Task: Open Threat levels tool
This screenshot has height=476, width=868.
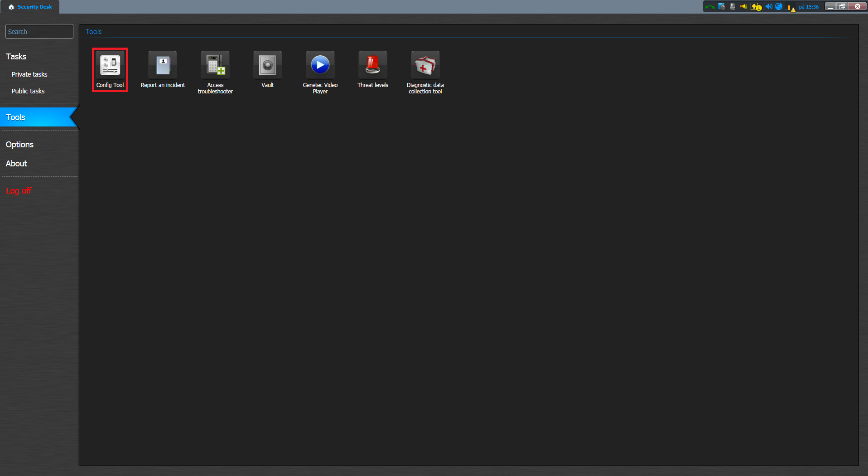Action: point(372,66)
